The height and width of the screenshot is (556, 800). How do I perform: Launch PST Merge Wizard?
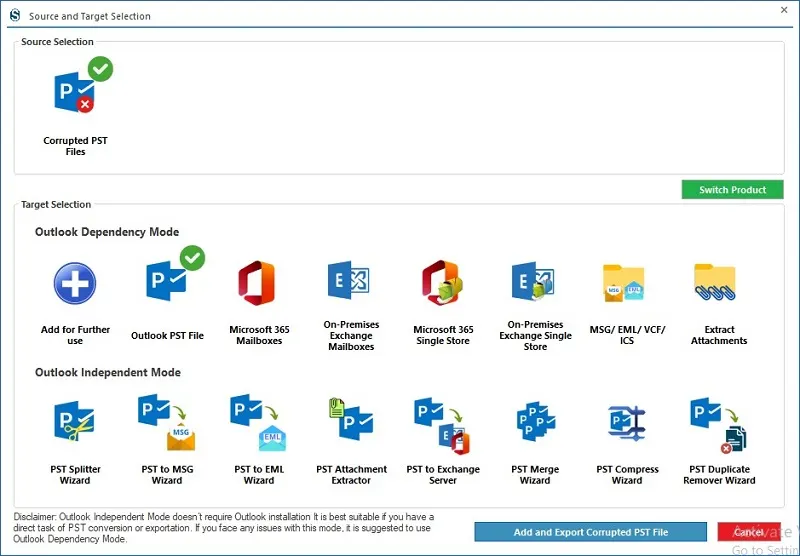(535, 421)
